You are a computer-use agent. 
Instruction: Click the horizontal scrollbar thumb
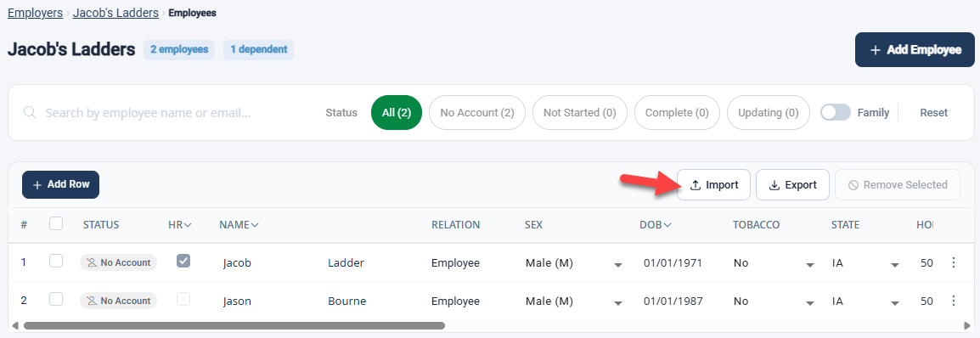pos(234,325)
